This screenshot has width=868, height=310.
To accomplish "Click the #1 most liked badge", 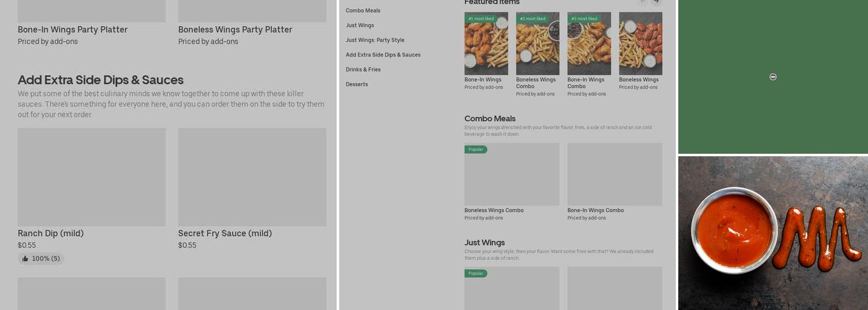I will (x=481, y=19).
